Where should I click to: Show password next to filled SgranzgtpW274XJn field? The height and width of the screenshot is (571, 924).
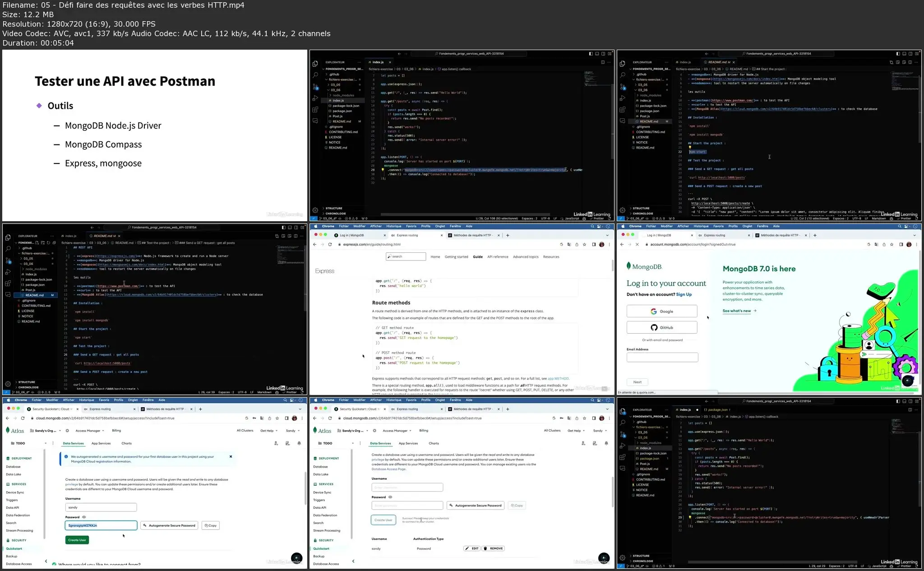tap(84, 517)
